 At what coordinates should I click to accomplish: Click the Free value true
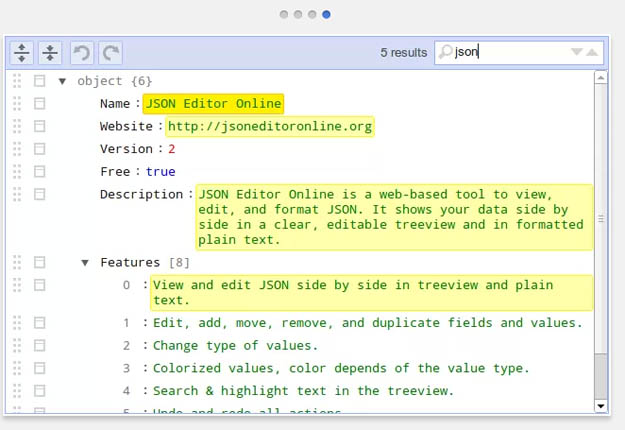pyautogui.click(x=160, y=172)
